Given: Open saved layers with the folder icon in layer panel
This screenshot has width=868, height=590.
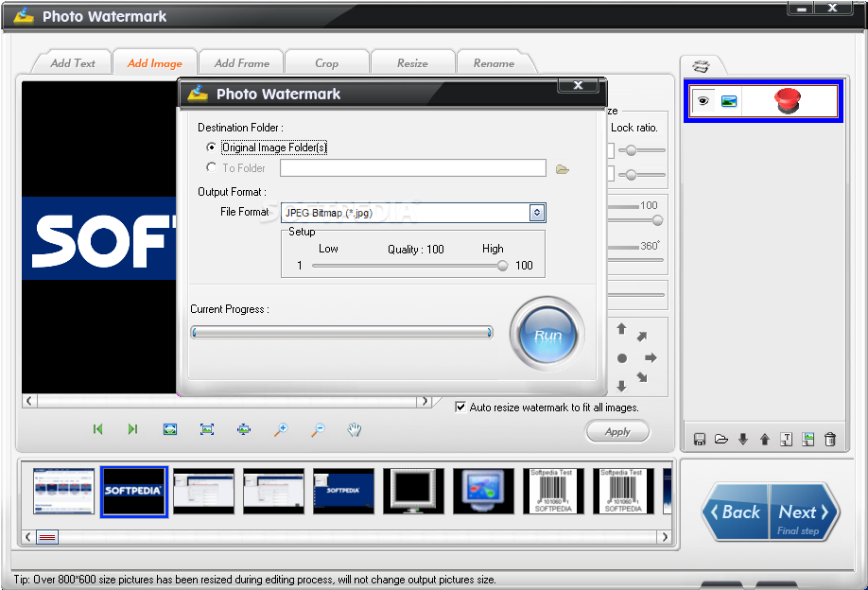Looking at the screenshot, I should 721,440.
